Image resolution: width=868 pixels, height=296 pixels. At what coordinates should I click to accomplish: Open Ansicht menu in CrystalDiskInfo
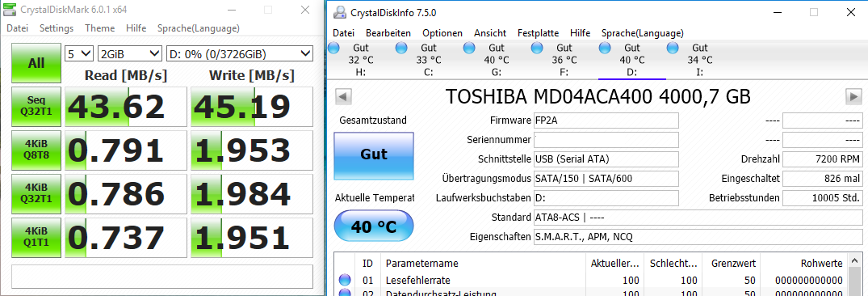[x=490, y=33]
